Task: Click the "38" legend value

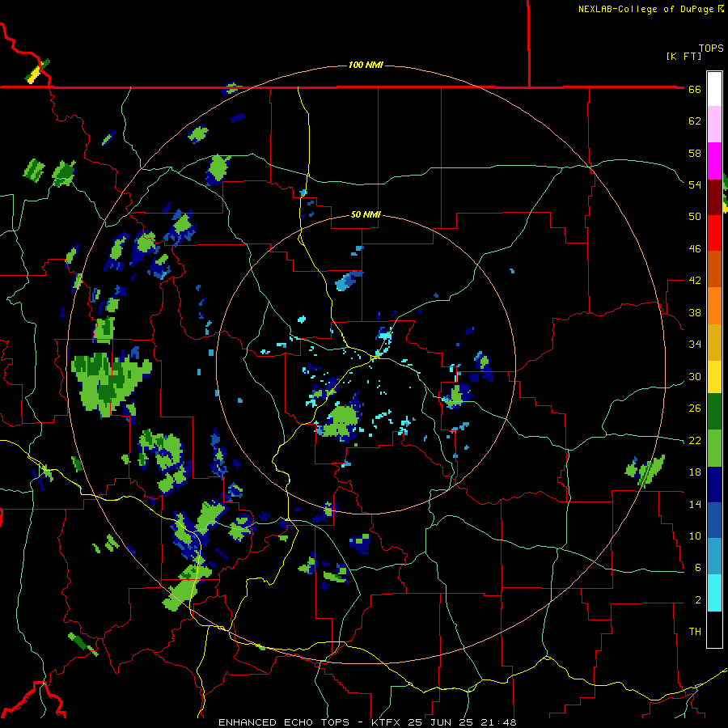Action: pyautogui.click(x=695, y=312)
